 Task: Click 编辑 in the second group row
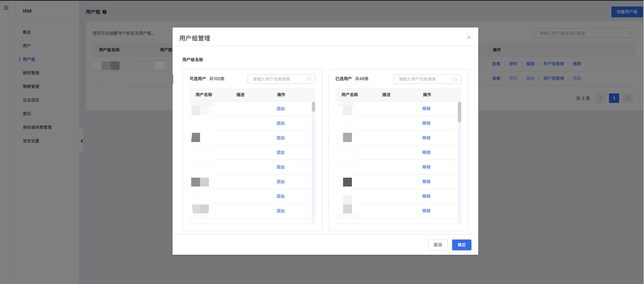530,78
